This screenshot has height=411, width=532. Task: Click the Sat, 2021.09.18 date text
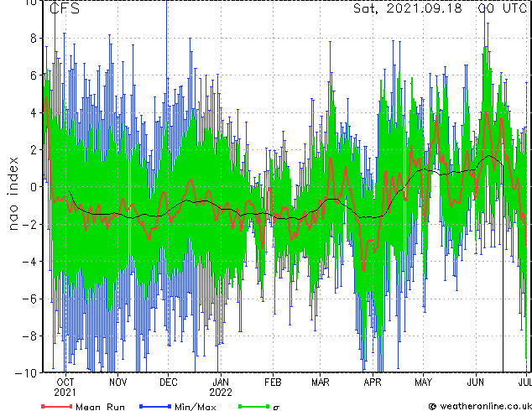(408, 8)
